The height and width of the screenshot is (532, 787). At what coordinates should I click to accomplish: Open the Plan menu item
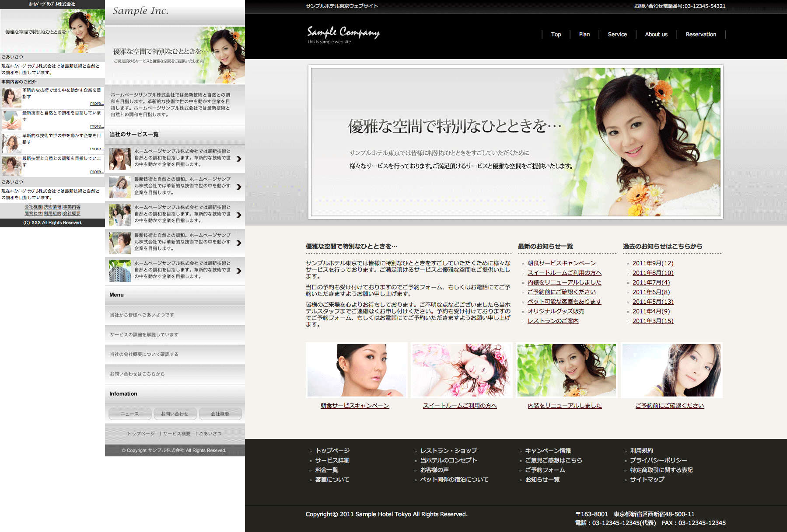(584, 35)
